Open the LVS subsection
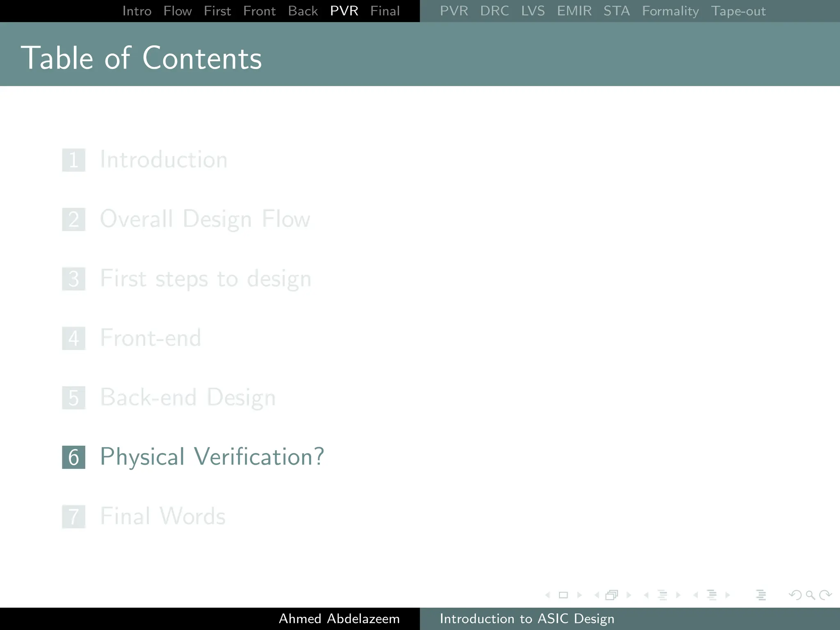The width and height of the screenshot is (840, 630). (533, 11)
